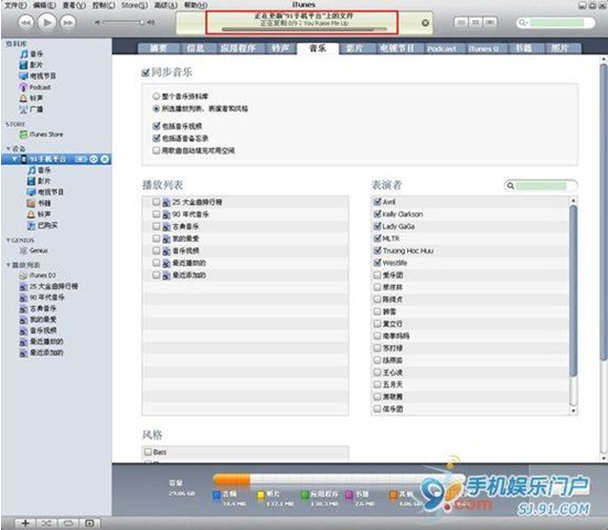Uncheck Lady GaGa in 表演者 list

(x=377, y=226)
